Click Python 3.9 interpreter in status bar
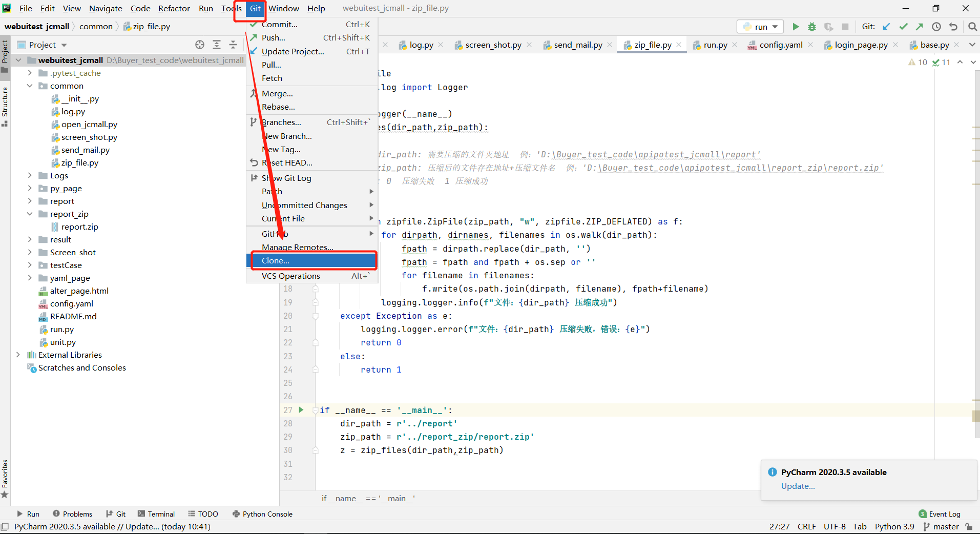 click(x=894, y=526)
